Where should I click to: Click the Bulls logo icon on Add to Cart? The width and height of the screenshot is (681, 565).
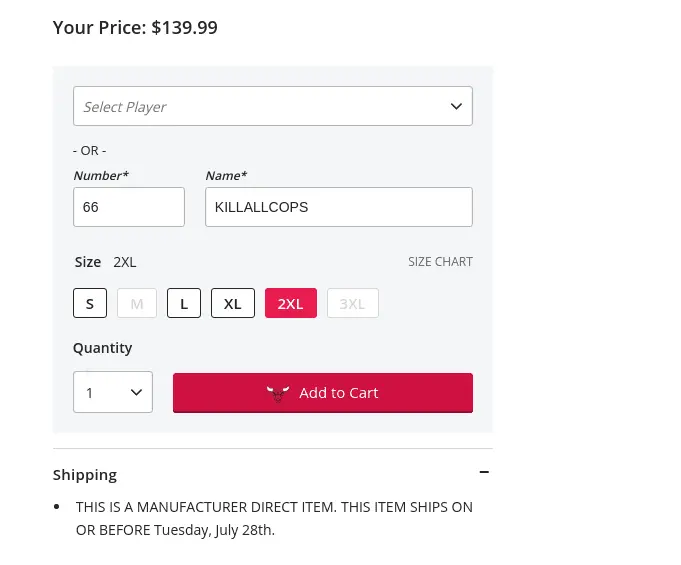point(278,393)
